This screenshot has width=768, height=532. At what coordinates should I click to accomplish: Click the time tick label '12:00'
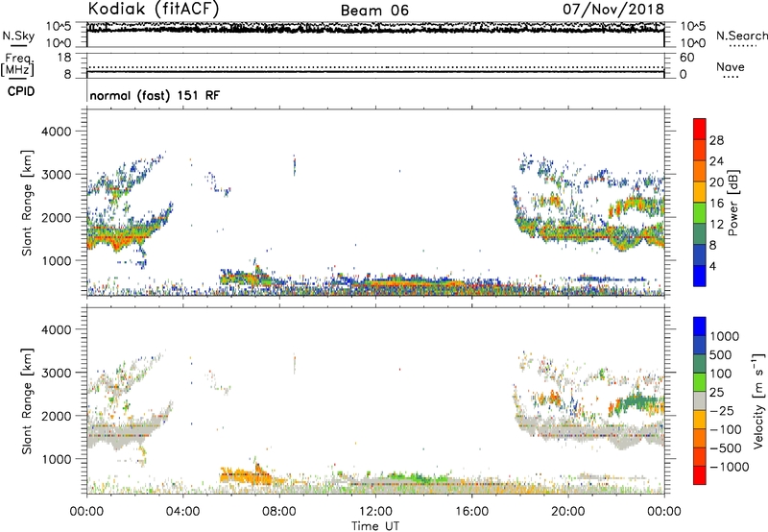coord(375,512)
